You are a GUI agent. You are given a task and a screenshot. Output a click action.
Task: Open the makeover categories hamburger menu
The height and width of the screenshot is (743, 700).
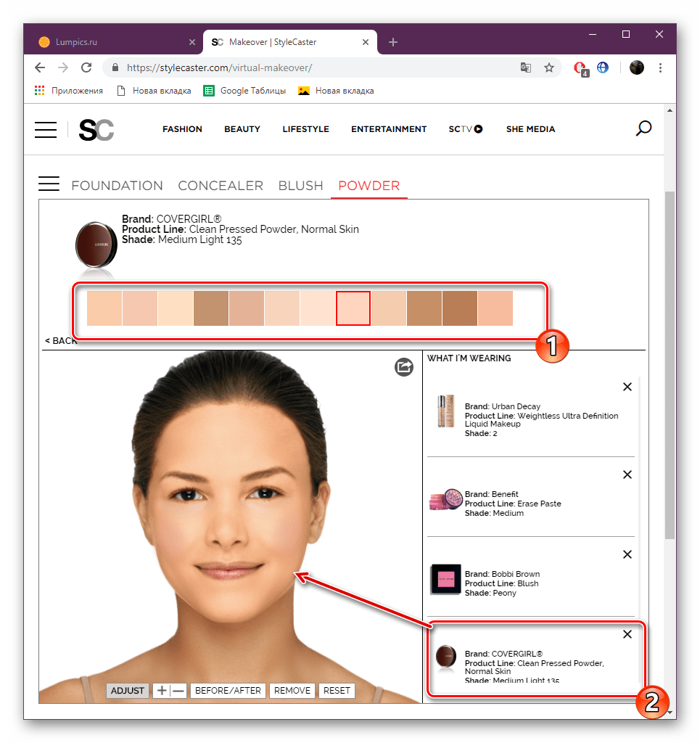(x=49, y=184)
